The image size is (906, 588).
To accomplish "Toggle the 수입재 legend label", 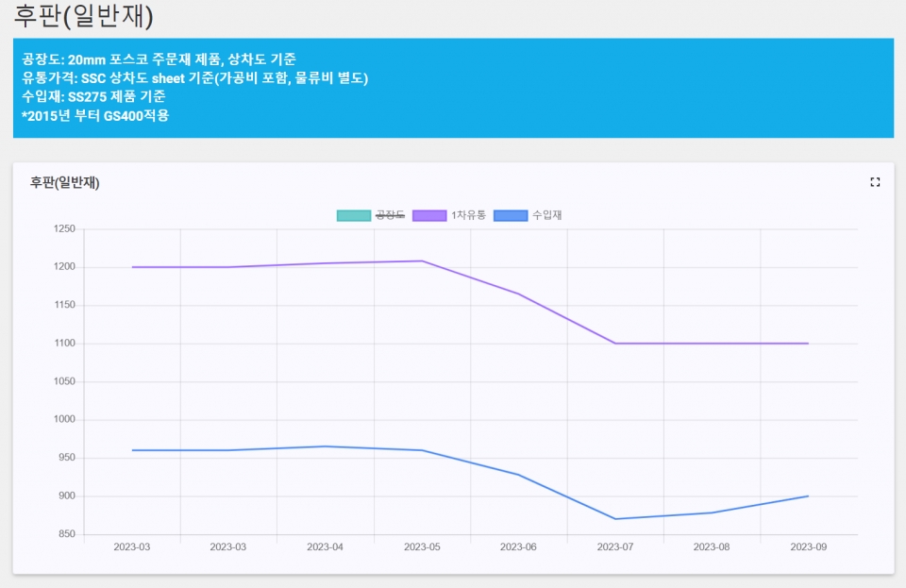I will pos(546,215).
